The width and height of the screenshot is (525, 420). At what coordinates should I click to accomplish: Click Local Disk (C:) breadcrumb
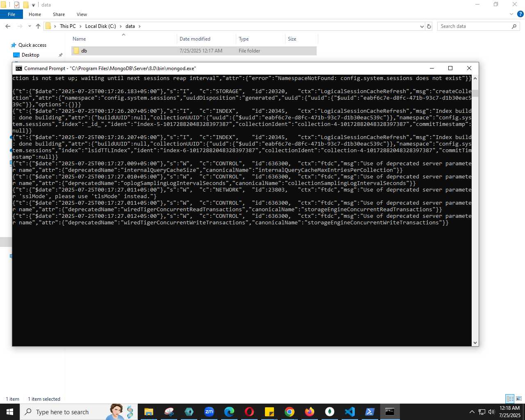click(100, 26)
